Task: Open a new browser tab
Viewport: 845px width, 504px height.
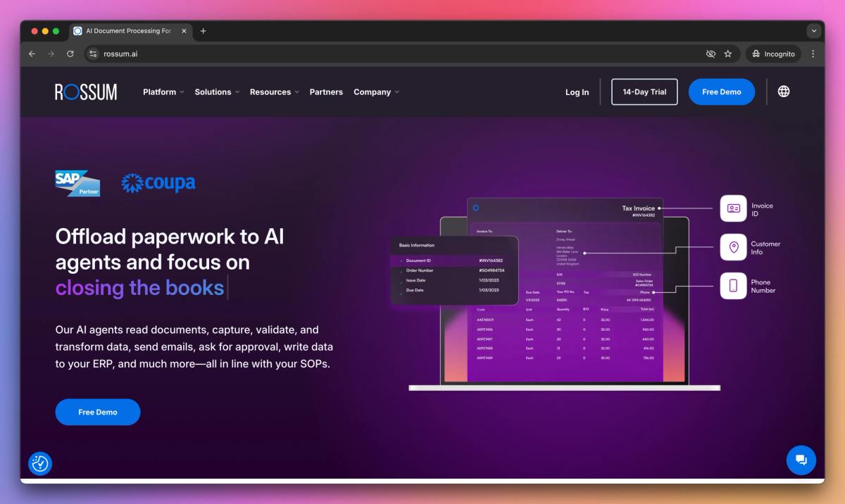Action: [x=204, y=31]
